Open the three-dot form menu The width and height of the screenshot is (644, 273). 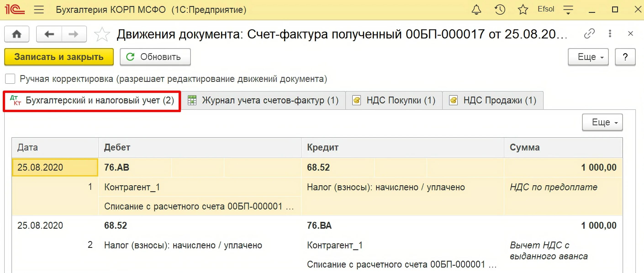pos(610,34)
